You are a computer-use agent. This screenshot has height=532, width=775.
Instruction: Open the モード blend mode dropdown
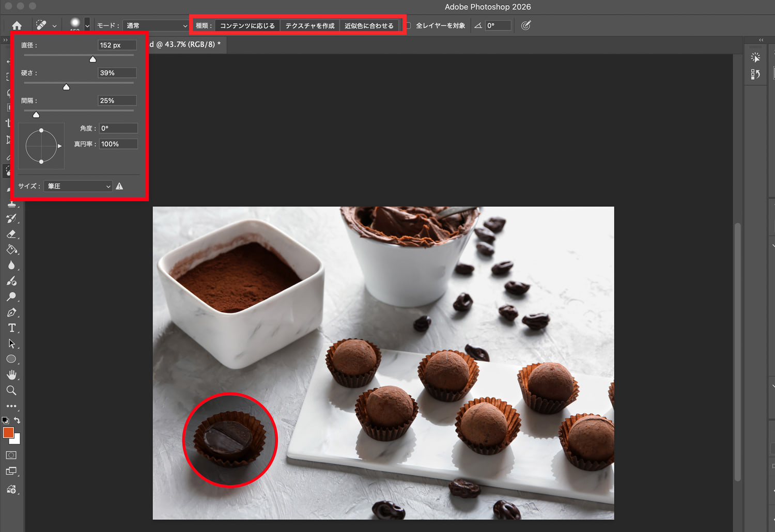(x=156, y=25)
